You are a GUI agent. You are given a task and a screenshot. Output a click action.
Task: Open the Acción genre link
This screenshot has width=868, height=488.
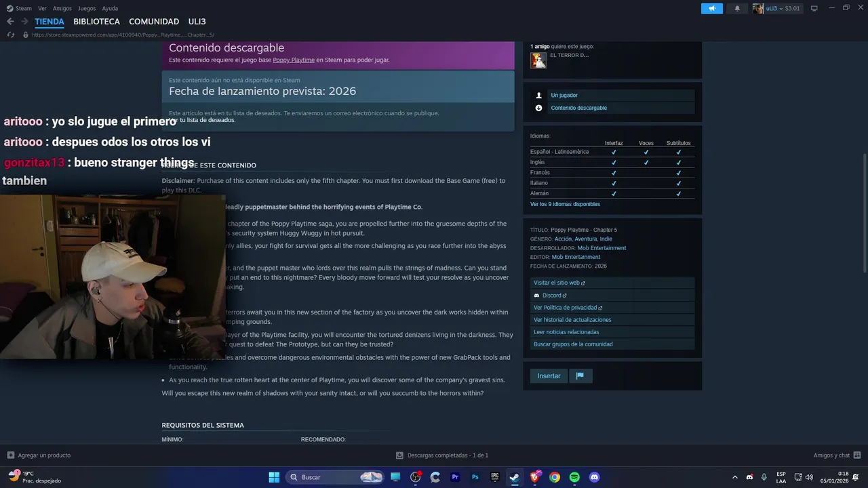(563, 239)
